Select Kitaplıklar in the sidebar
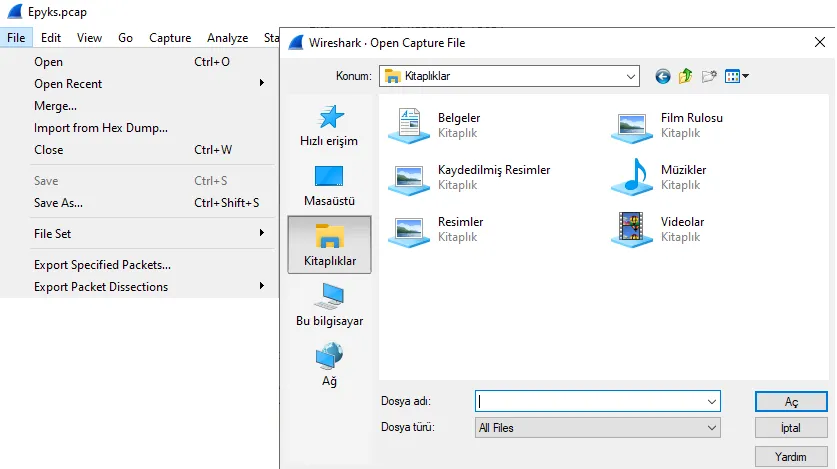The height and width of the screenshot is (469, 837). [x=329, y=245]
